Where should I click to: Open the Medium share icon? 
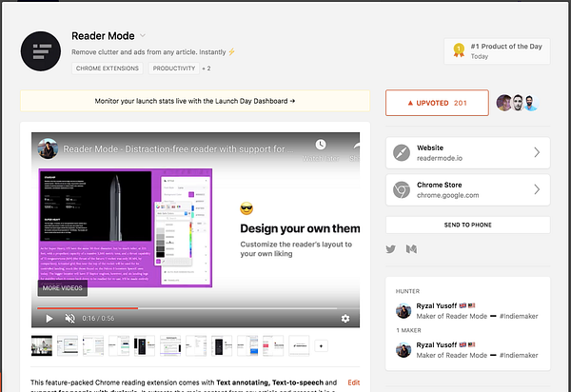click(411, 249)
